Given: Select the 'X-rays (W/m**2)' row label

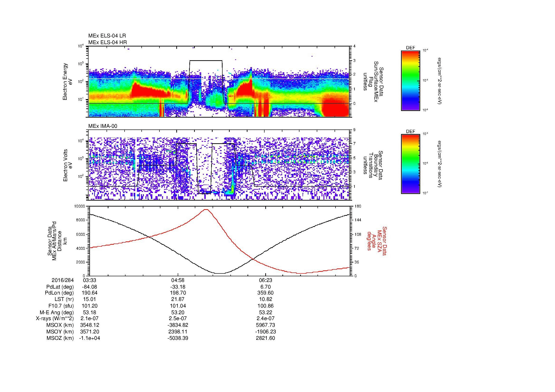Looking at the screenshot, I should coord(55,318).
